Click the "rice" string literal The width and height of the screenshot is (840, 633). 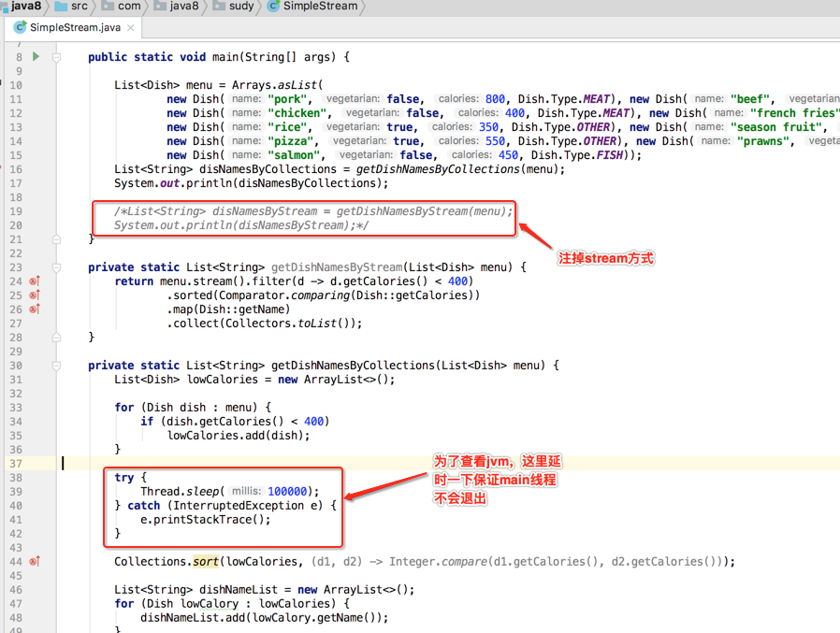pyautogui.click(x=288, y=127)
